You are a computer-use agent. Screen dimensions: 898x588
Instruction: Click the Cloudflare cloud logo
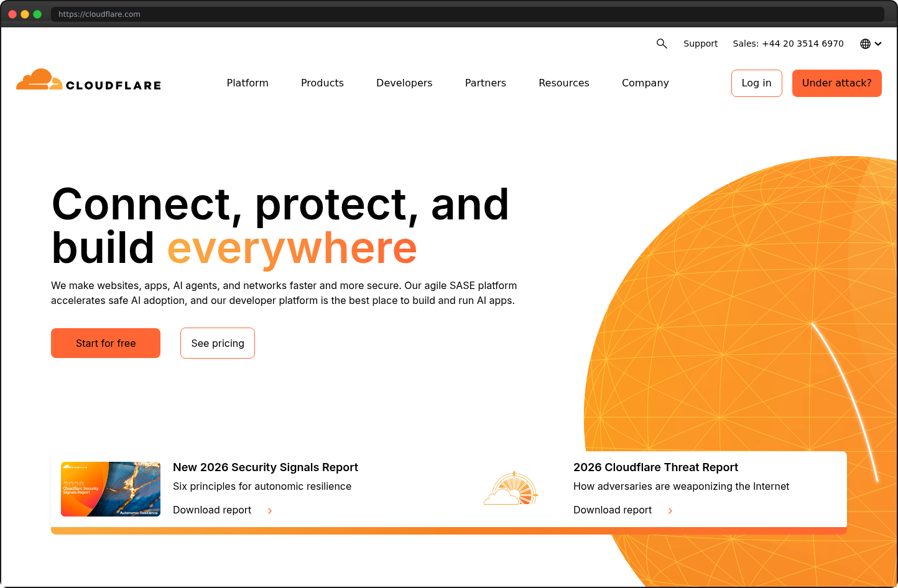(x=39, y=79)
